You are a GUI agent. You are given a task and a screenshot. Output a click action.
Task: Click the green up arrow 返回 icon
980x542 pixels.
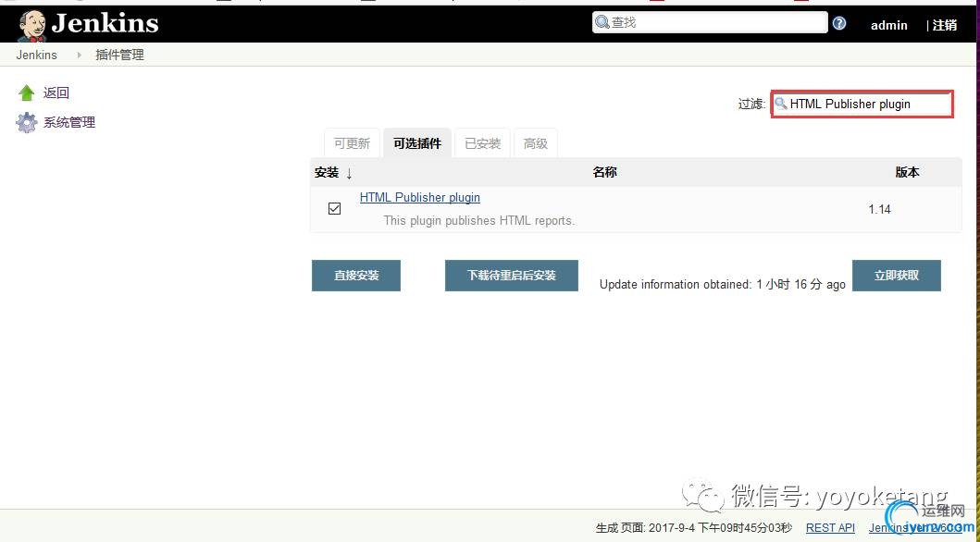(x=26, y=93)
